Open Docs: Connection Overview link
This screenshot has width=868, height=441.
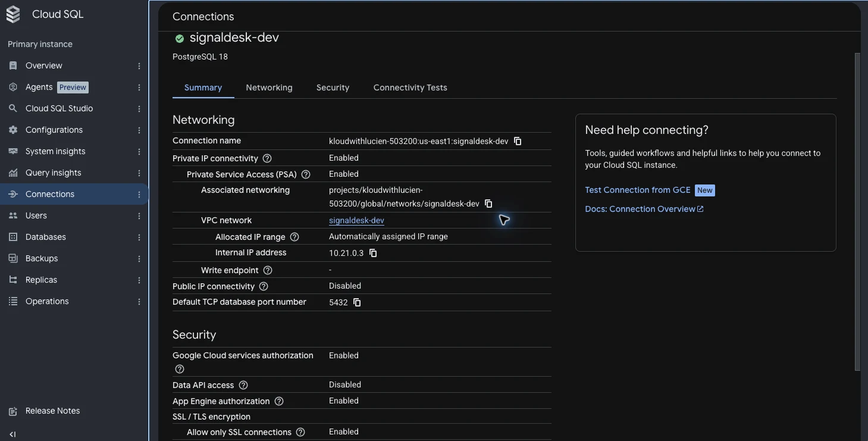tap(644, 209)
